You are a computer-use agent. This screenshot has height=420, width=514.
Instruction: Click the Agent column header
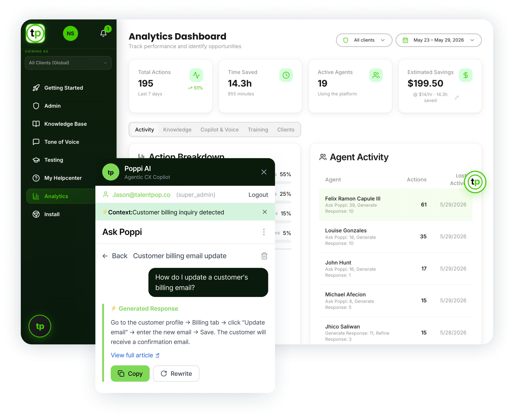[333, 179]
